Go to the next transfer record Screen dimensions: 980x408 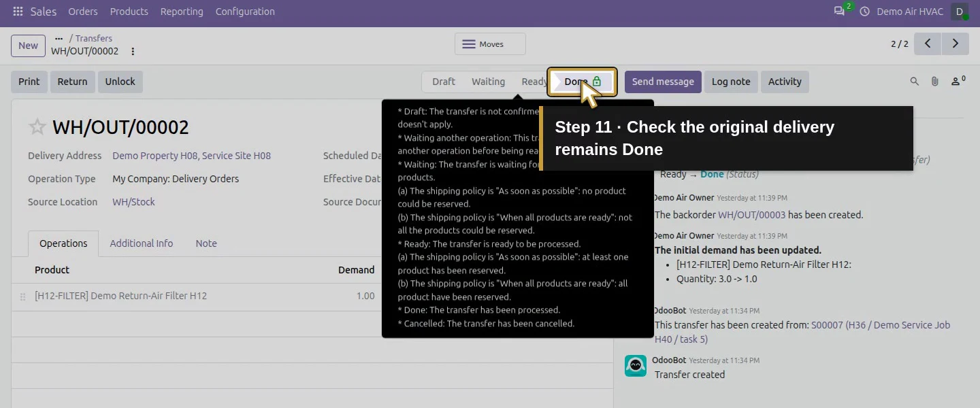[955, 44]
